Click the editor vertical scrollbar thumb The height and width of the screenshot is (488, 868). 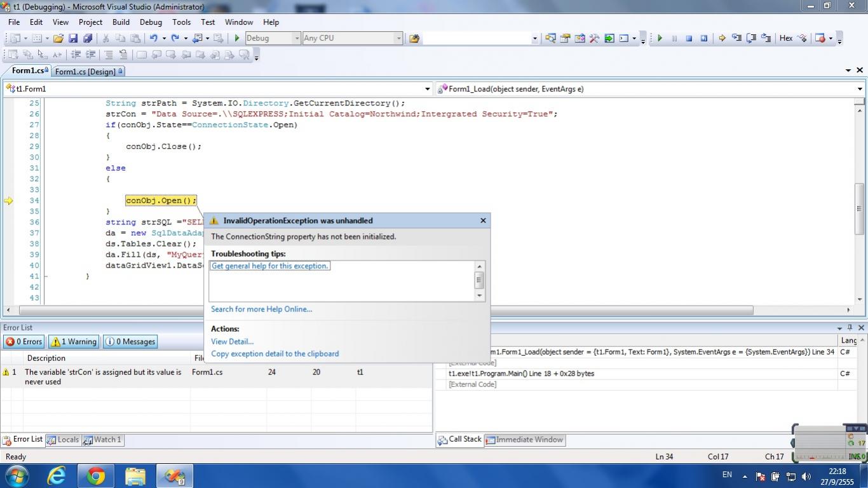pos(859,208)
